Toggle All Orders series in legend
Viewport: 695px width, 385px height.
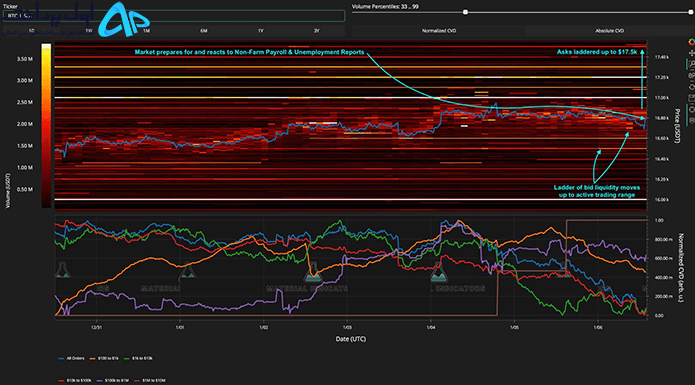tap(71, 358)
